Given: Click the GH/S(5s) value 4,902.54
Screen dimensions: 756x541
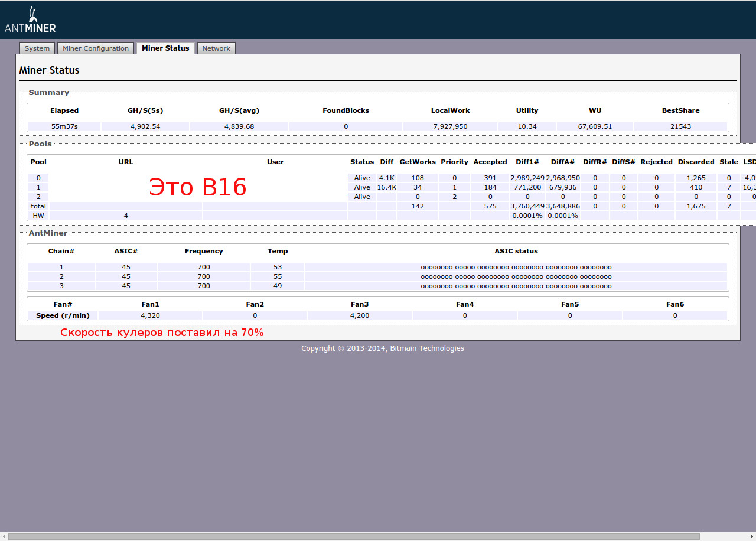Looking at the screenshot, I should 145,126.
